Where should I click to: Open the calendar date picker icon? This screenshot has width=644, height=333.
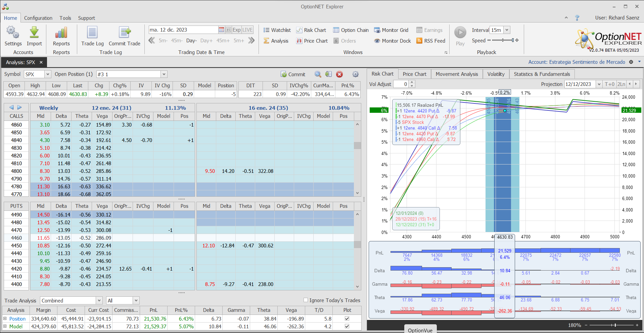click(221, 30)
